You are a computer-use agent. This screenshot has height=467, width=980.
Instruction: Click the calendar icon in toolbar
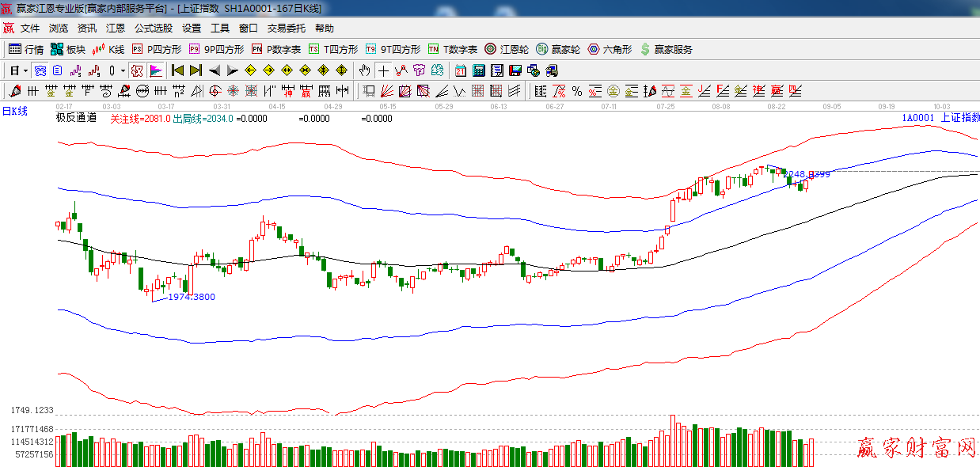point(460,70)
